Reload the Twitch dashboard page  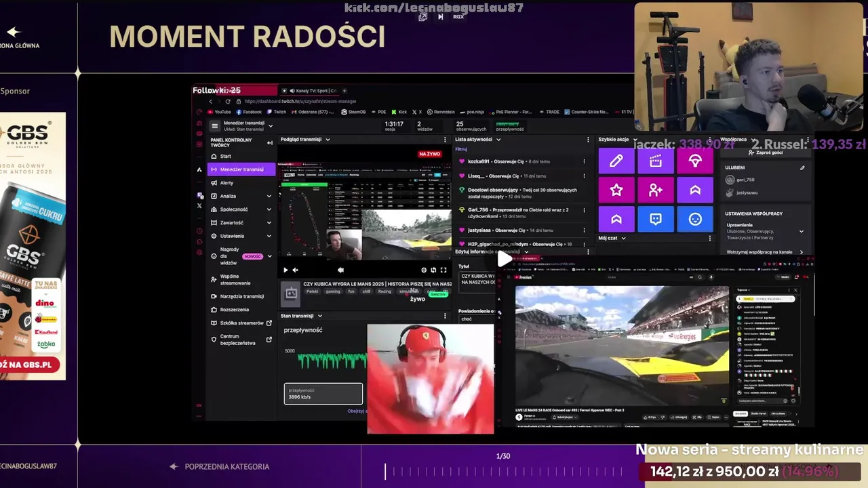[x=227, y=101]
